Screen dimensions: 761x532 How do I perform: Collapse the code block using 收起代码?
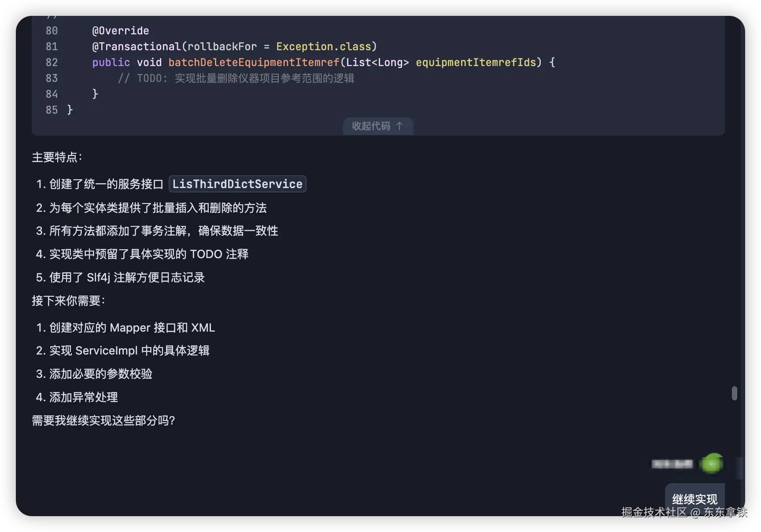(x=377, y=126)
